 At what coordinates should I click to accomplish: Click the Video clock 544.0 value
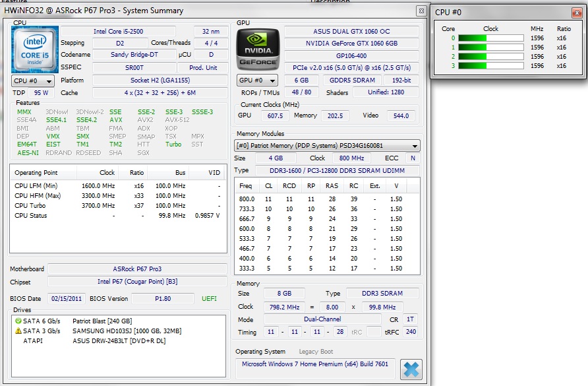point(401,116)
